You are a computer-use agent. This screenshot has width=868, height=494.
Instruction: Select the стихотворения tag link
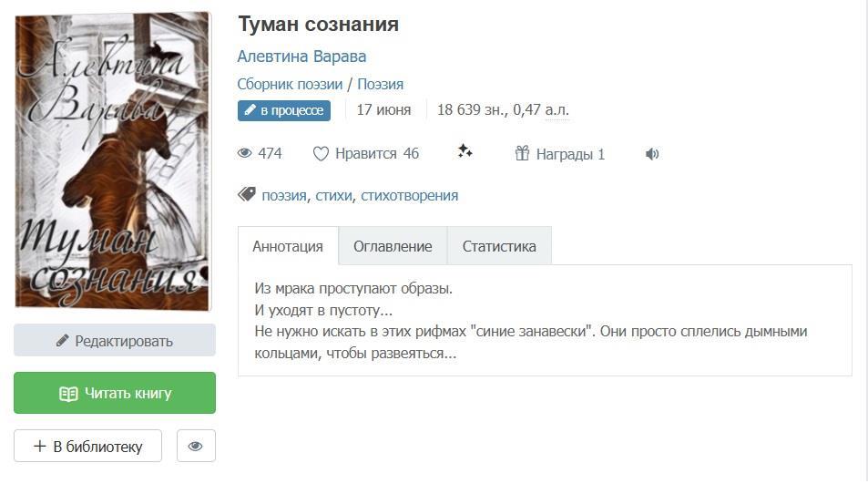click(409, 195)
